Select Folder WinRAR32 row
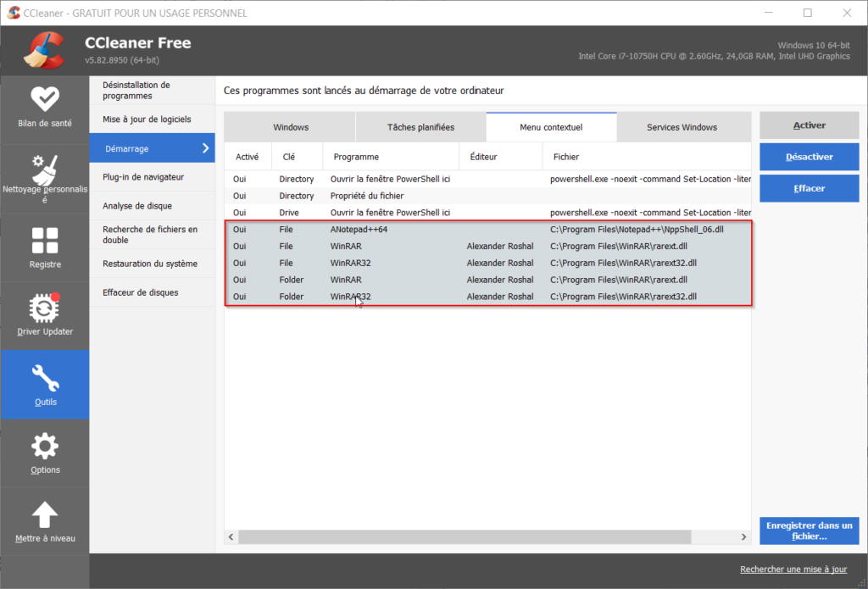This screenshot has height=589, width=868. point(487,297)
